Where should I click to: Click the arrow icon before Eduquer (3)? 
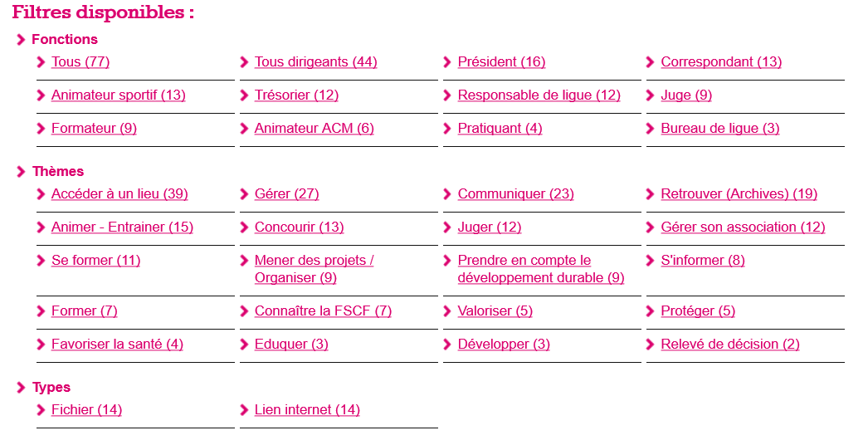point(244,345)
